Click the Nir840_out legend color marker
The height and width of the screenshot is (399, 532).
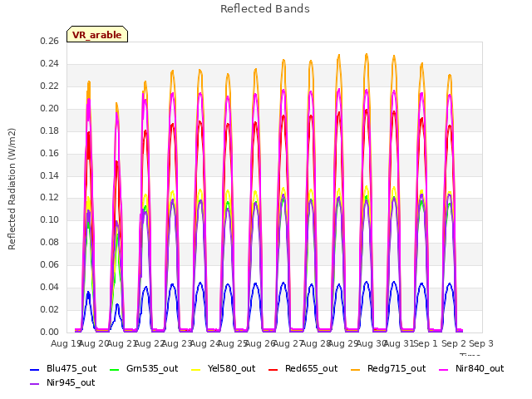444,369
